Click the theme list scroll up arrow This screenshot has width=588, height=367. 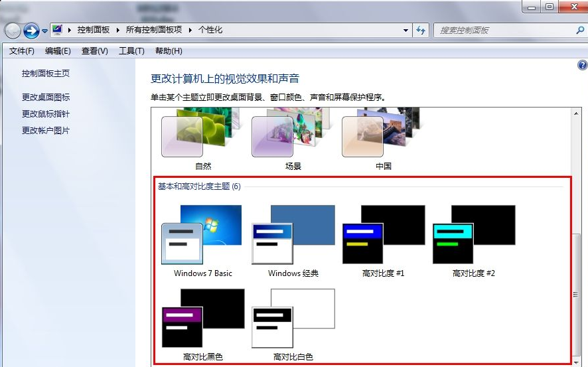(576, 113)
